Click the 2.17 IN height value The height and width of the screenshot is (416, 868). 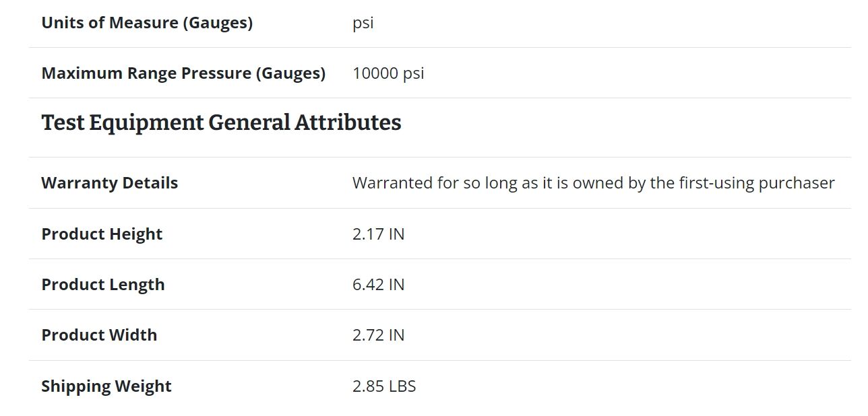(x=378, y=234)
